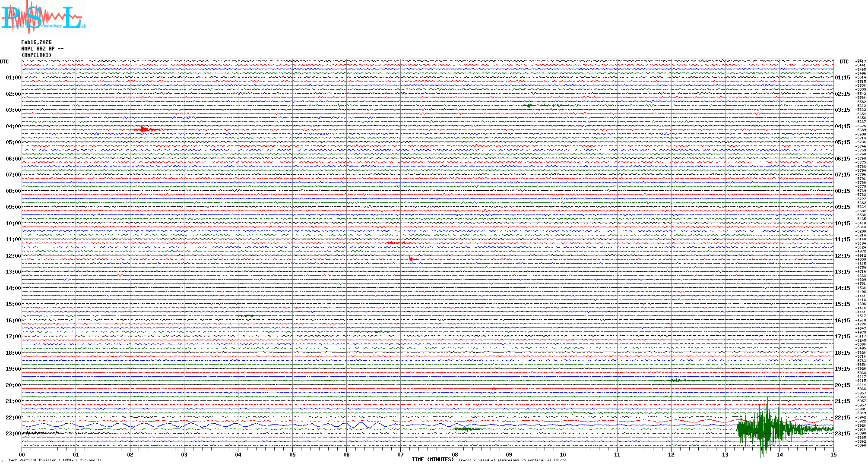Click the 12:00 hour label on left

[13, 256]
